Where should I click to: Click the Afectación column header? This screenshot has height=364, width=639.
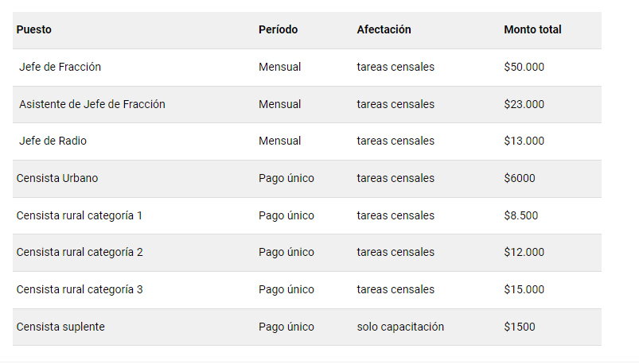tap(384, 30)
